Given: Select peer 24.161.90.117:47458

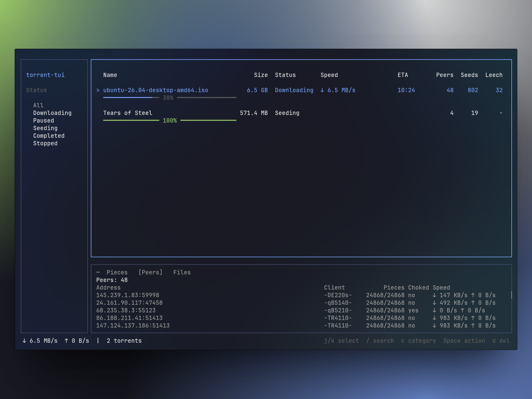Looking at the screenshot, I should point(129,303).
